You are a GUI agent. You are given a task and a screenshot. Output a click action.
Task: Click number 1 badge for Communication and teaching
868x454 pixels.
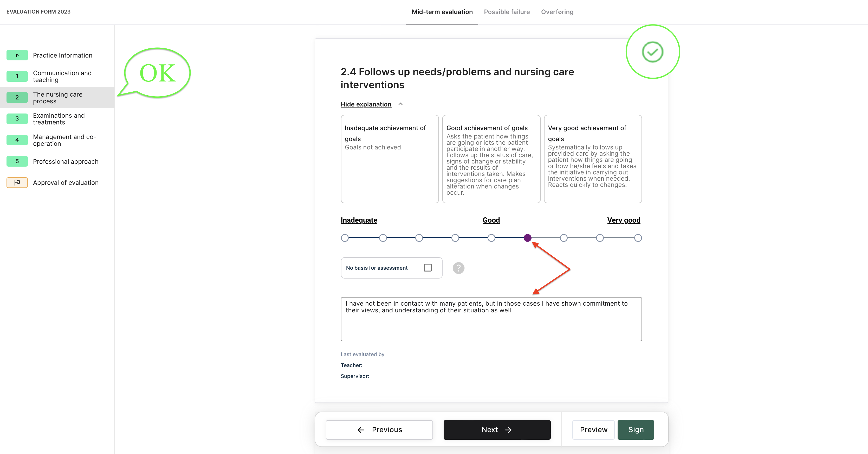17,76
